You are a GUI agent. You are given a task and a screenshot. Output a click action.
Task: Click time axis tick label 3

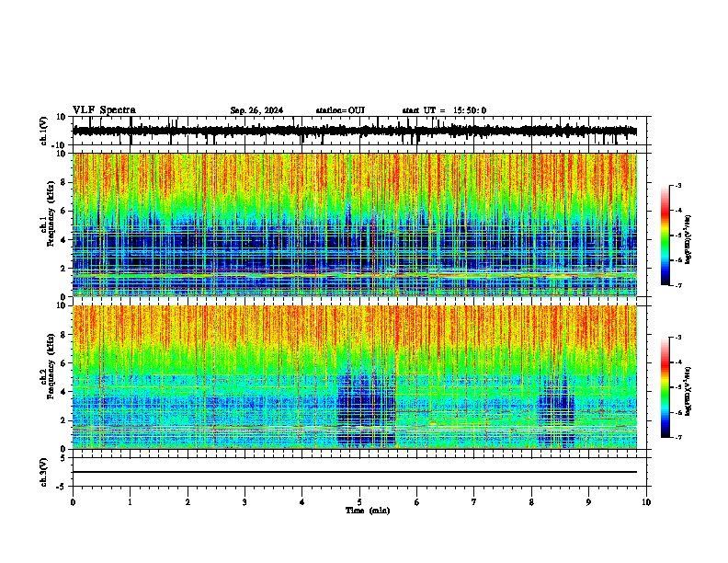(x=245, y=502)
